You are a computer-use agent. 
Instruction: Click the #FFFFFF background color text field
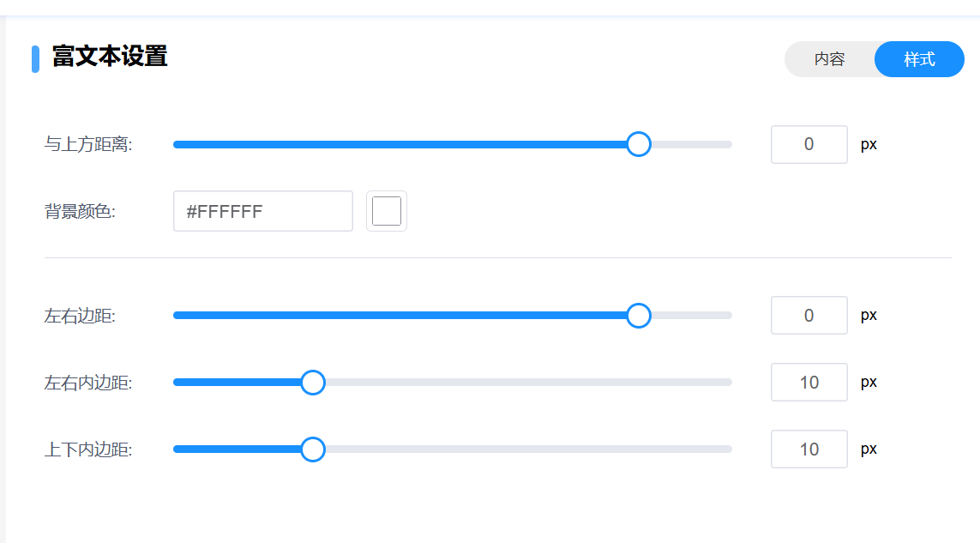tap(262, 211)
